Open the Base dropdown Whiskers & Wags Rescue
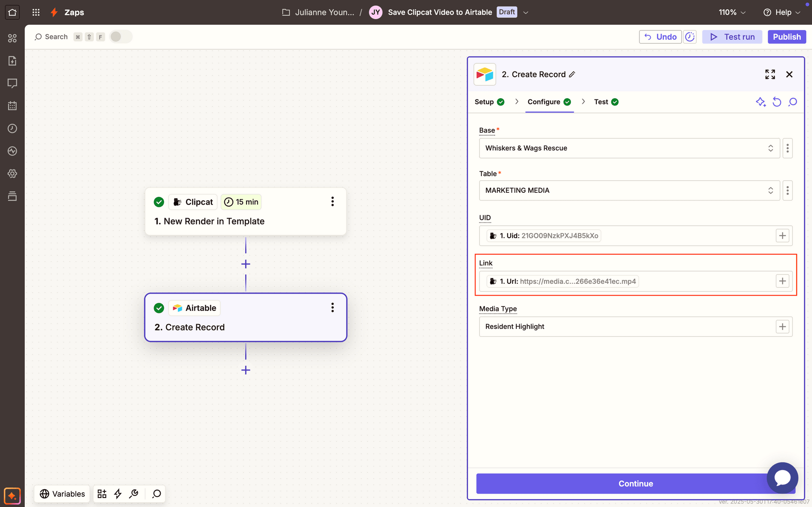This screenshot has height=507, width=812. (x=629, y=148)
